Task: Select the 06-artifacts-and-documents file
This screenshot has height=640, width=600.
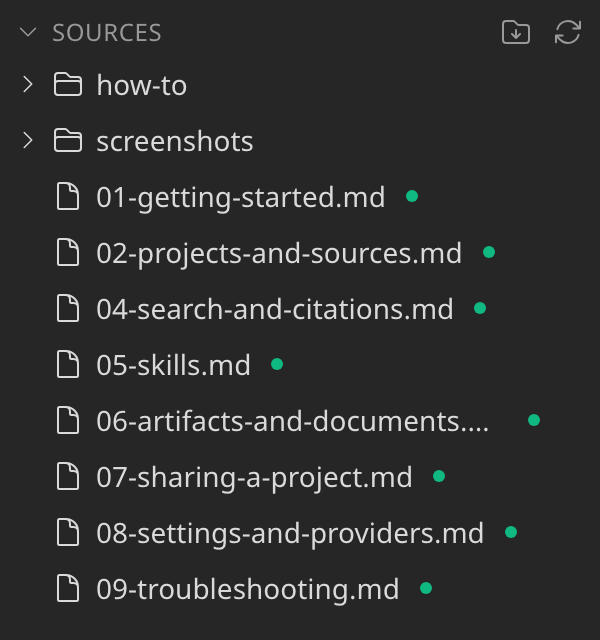Action: [292, 421]
